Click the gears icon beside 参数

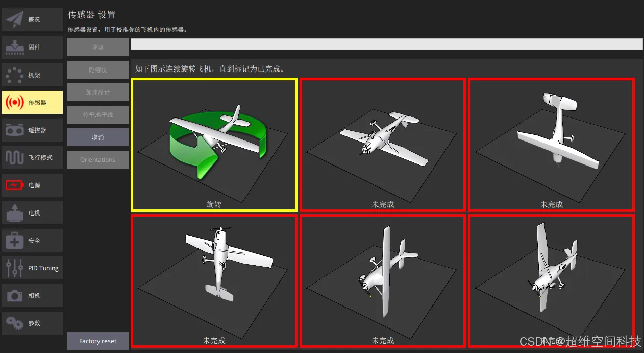coord(15,323)
